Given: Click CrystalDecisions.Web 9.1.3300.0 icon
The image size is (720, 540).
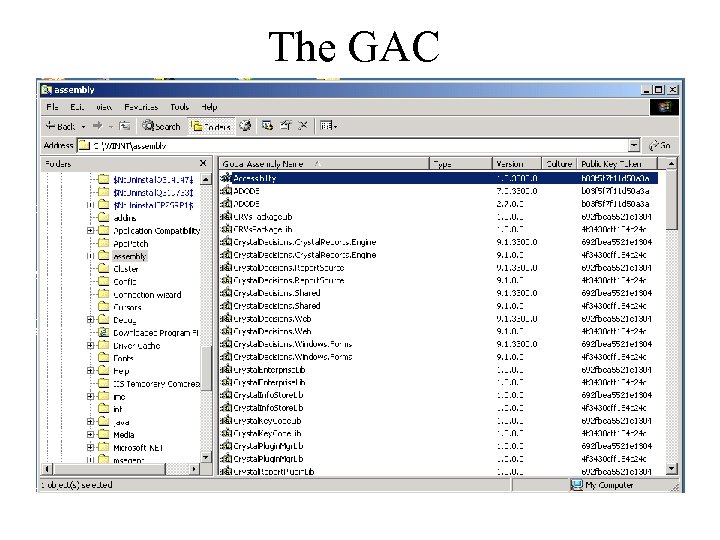Looking at the screenshot, I should (226, 318).
